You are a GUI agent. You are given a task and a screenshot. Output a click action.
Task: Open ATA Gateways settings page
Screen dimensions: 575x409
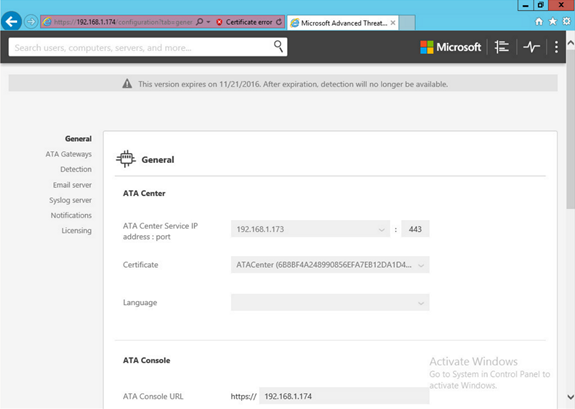pyautogui.click(x=69, y=154)
